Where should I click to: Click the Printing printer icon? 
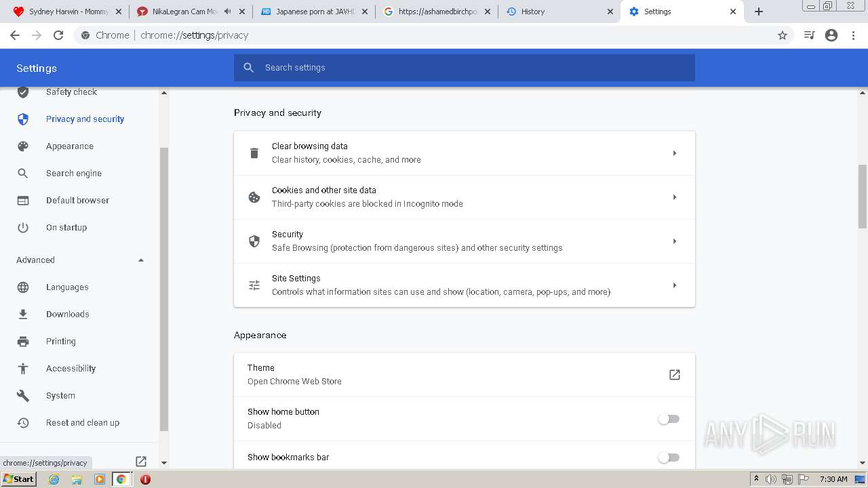tap(23, 342)
